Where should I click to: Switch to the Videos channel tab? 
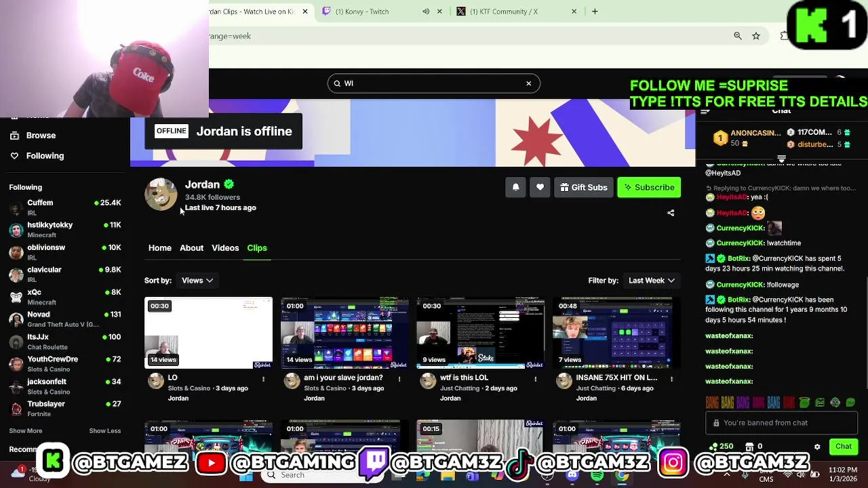click(225, 248)
